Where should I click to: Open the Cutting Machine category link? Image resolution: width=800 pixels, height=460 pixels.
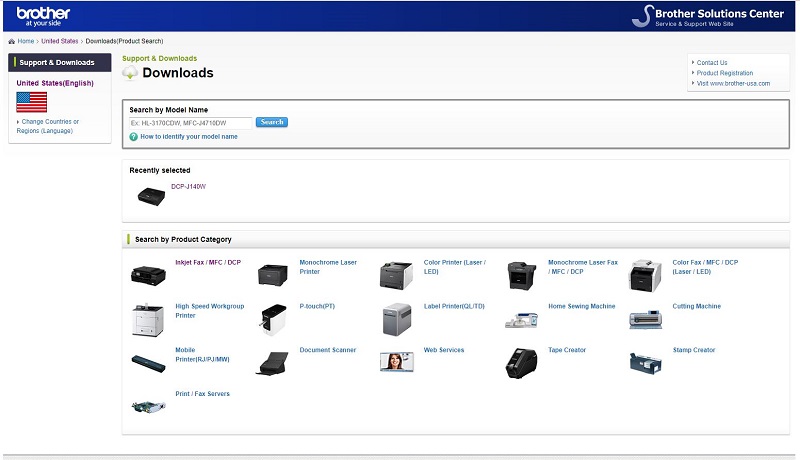pyautogui.click(x=696, y=306)
